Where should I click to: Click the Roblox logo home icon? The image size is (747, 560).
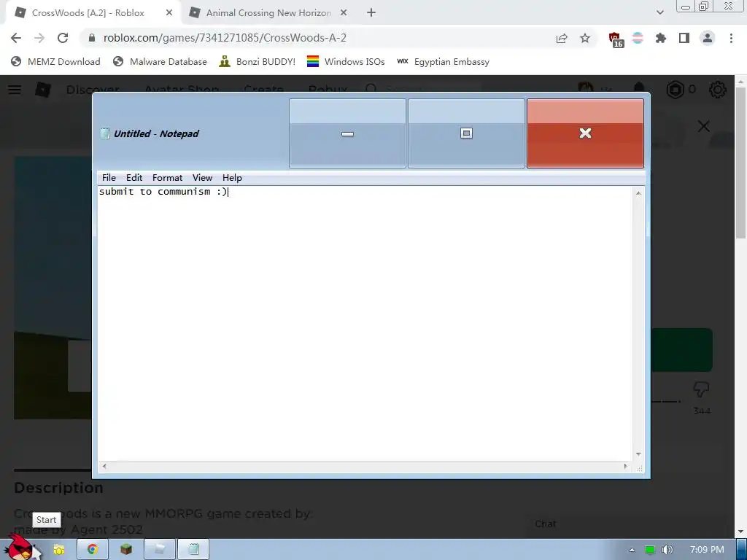tap(43, 90)
